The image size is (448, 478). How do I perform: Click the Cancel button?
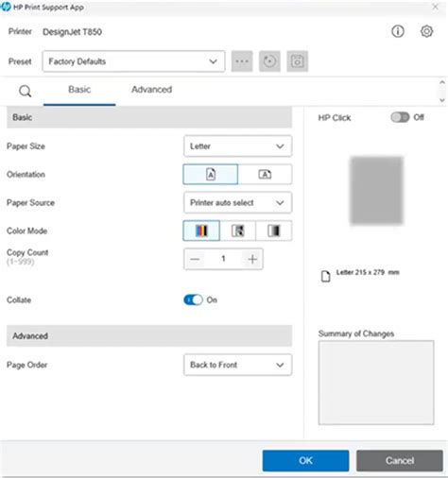[400, 460]
